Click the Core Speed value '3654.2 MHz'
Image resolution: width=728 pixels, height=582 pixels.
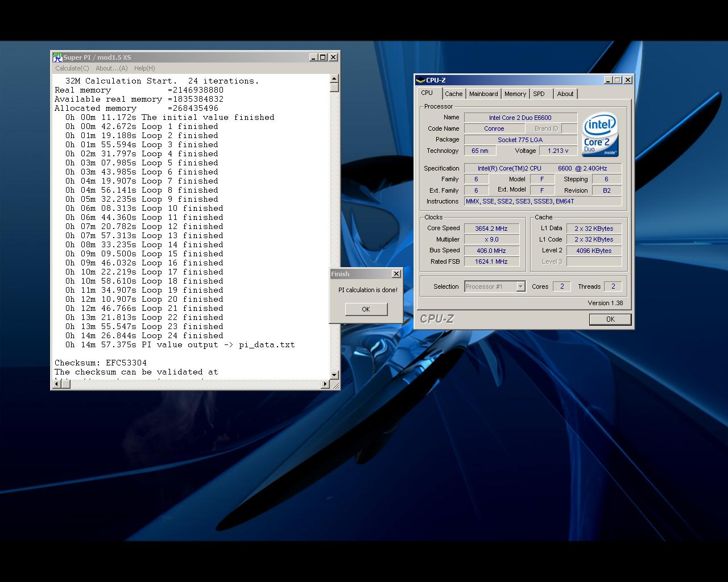point(491,228)
